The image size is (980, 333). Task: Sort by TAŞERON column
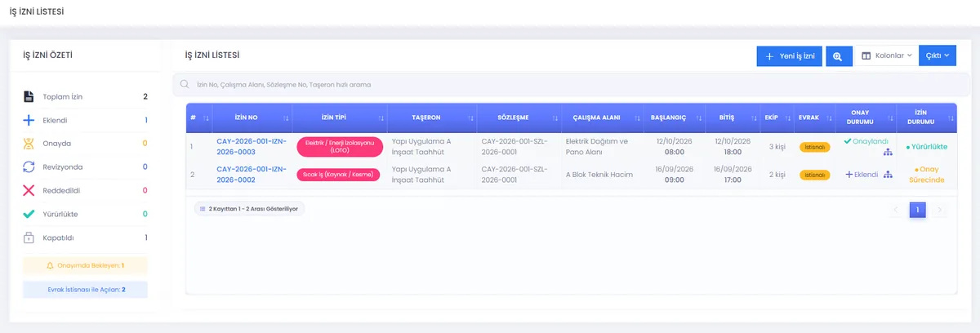click(x=471, y=118)
